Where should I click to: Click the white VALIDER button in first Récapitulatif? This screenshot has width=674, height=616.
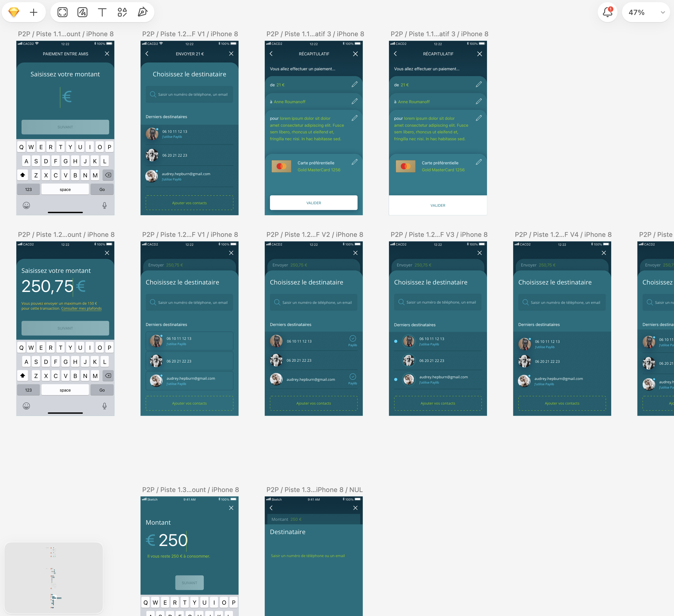313,203
